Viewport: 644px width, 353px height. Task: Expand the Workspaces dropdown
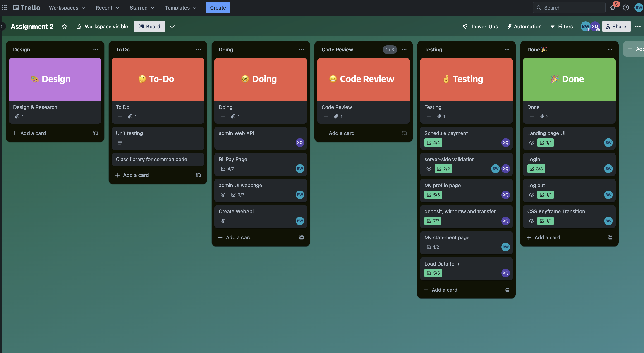[x=67, y=7]
